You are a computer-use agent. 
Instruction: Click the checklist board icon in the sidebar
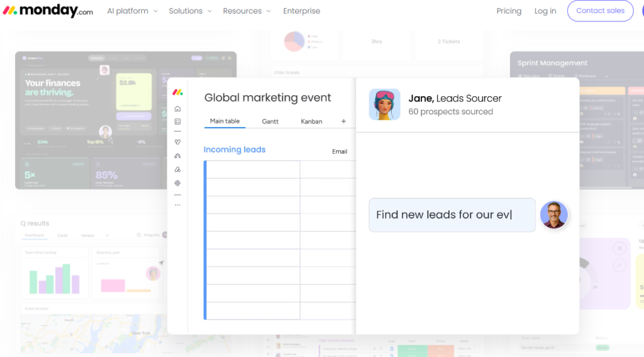[x=177, y=122]
